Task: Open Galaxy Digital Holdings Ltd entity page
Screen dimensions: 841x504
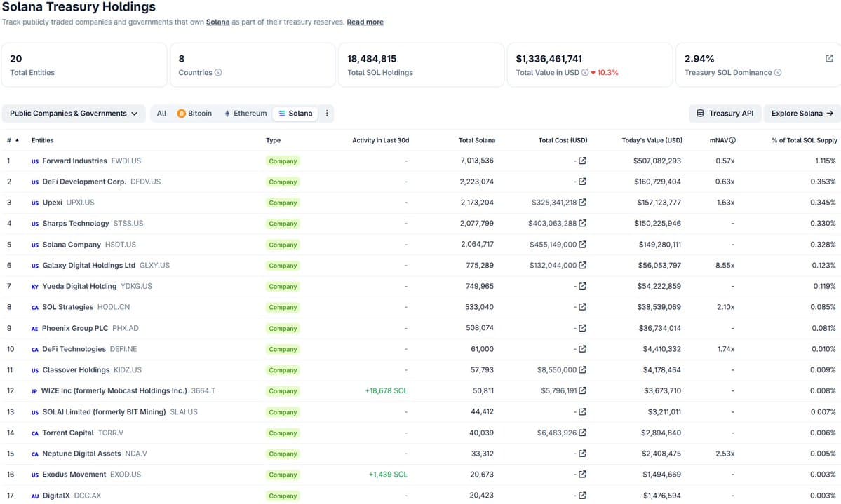Action: (88, 265)
